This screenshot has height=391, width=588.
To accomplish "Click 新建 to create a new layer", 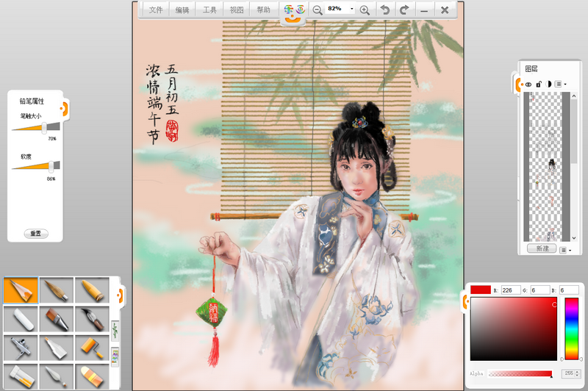I will point(542,249).
